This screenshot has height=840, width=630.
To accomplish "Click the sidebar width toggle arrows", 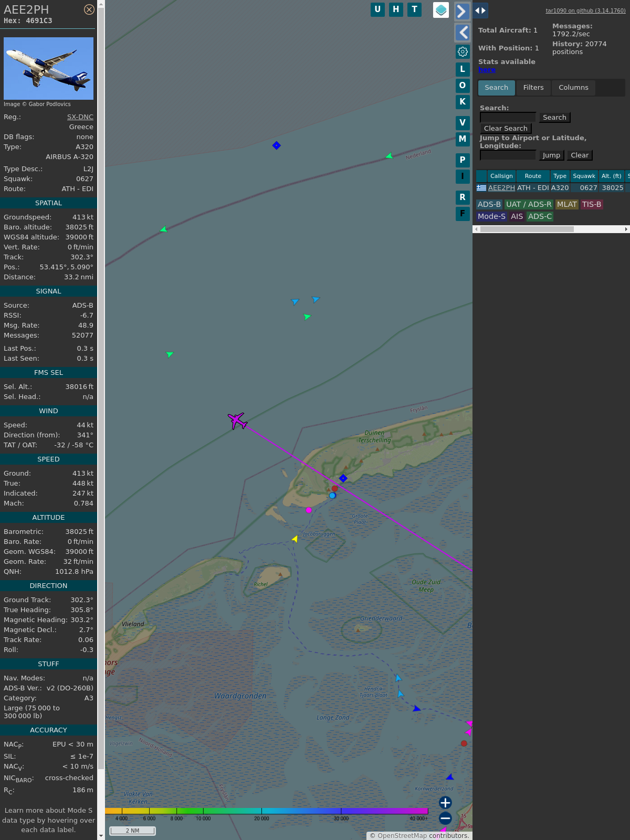I will tap(480, 10).
